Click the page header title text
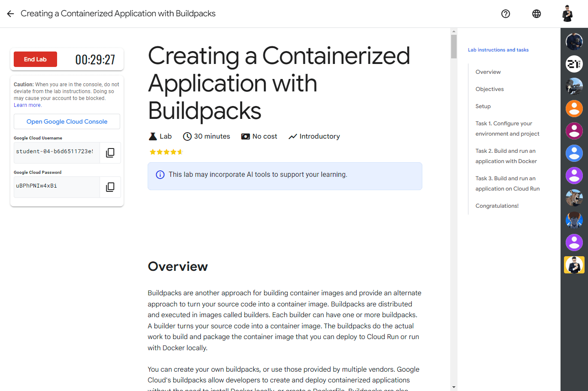588x391 pixels. [x=118, y=14]
